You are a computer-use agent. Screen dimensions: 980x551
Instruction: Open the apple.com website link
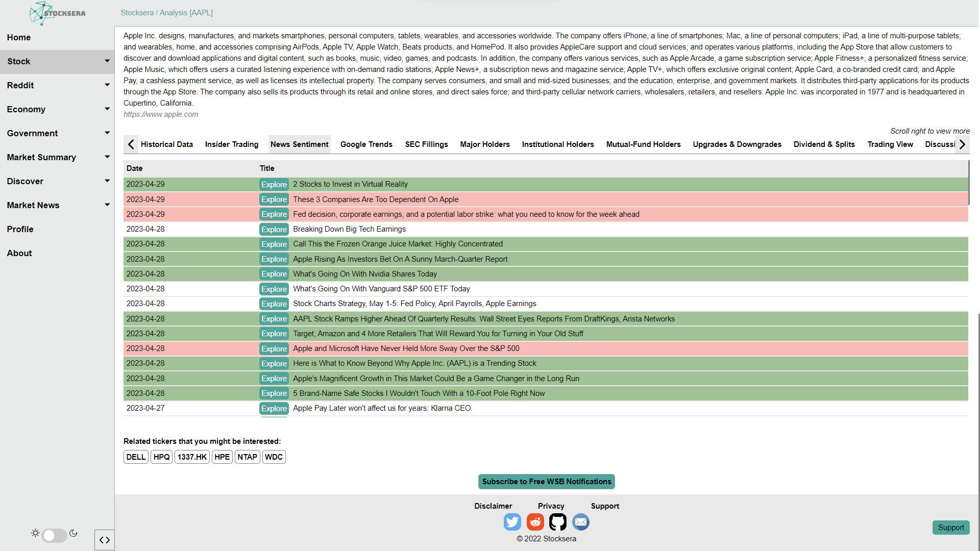click(x=161, y=114)
